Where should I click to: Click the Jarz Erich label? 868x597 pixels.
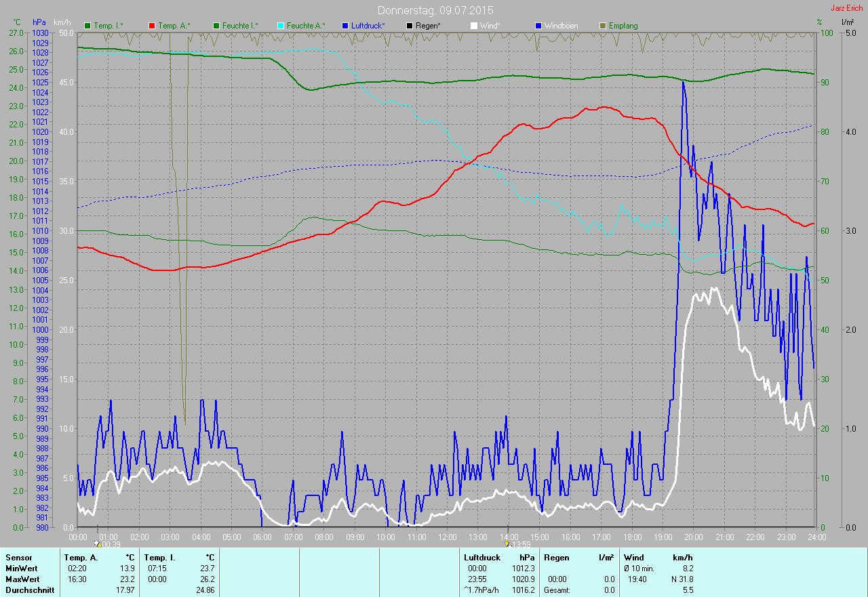[x=847, y=8]
